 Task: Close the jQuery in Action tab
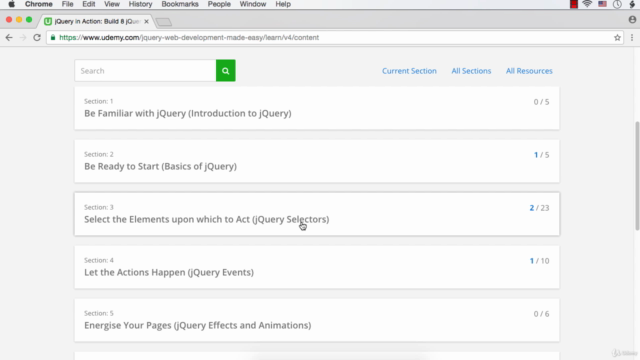(146, 21)
